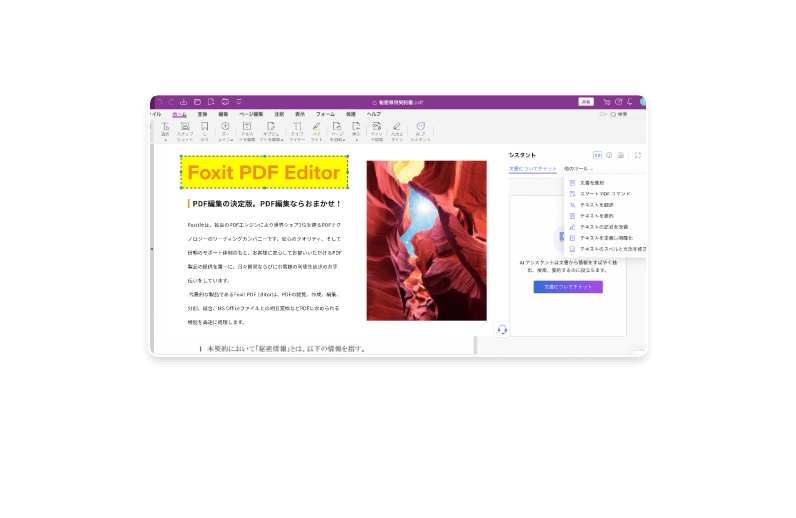
Task: Open the 挿入 dropdown tool
Action: pyautogui.click(x=356, y=132)
